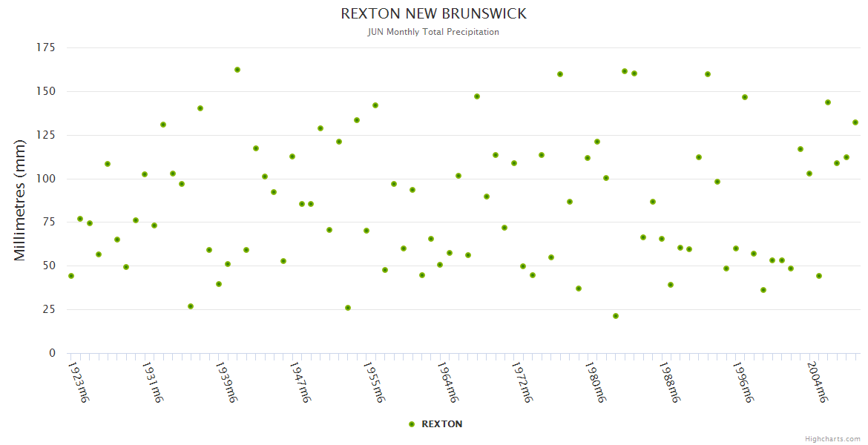Image resolution: width=868 pixels, height=445 pixels.
Task: Select the 142 mm point above 1955m6
Action: (x=375, y=105)
